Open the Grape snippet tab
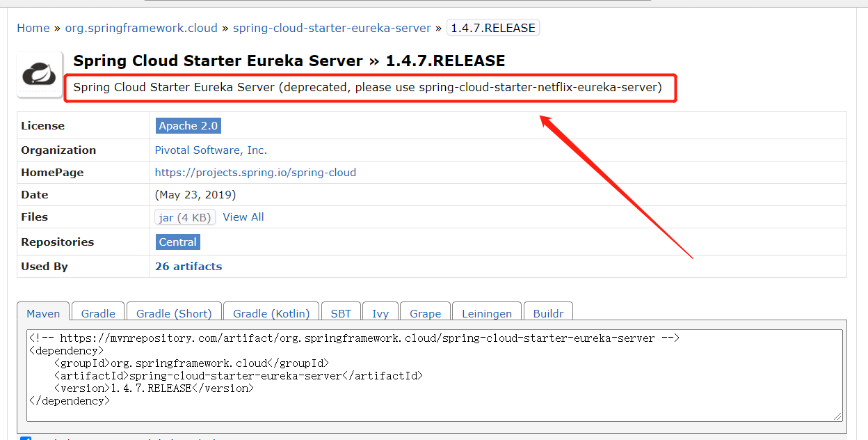This screenshot has width=868, height=440. pos(425,313)
